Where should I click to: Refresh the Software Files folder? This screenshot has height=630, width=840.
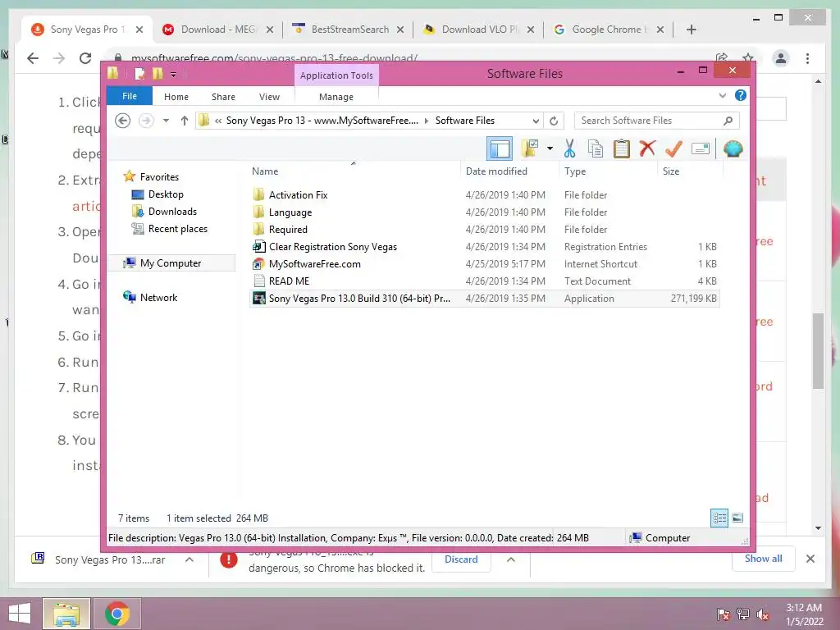click(x=554, y=121)
